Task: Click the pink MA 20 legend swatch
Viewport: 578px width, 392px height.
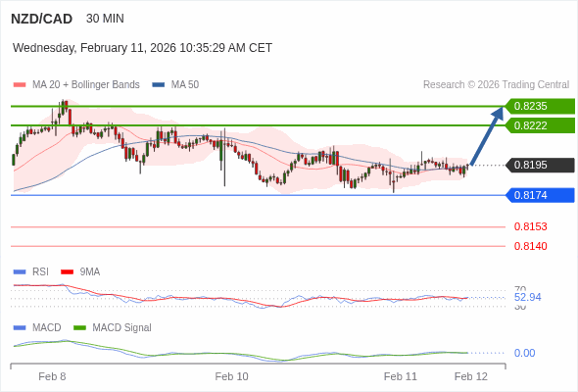Action: point(20,85)
